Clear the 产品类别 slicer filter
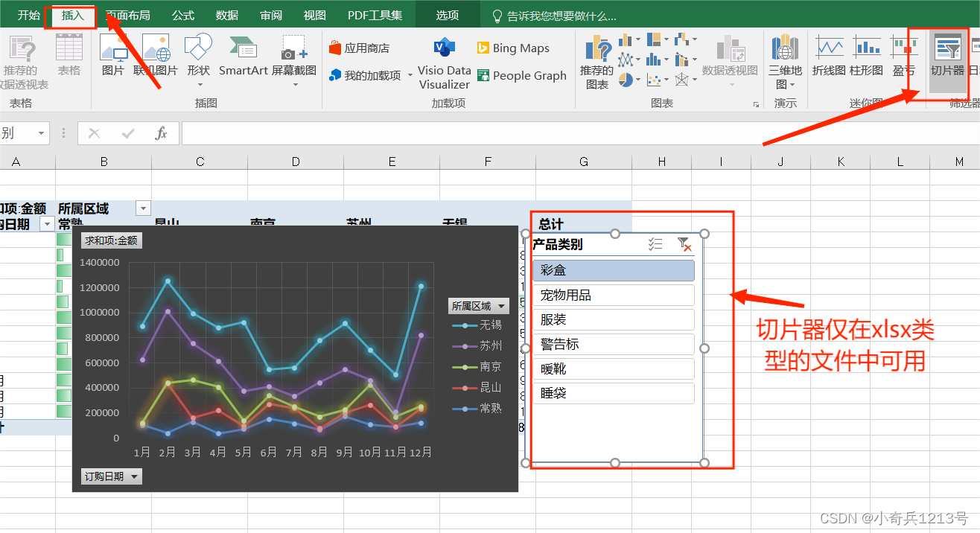This screenshot has height=533, width=980. [x=684, y=244]
